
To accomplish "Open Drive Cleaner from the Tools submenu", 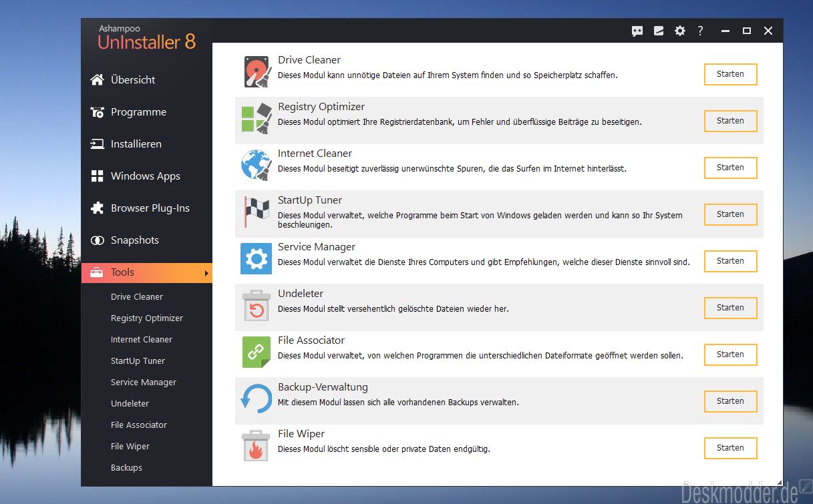I will 137,297.
